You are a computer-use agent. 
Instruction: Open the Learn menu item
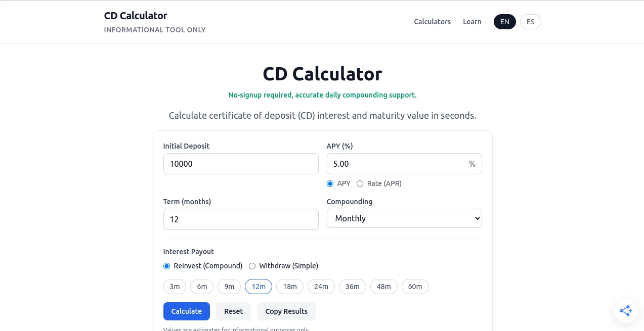(x=472, y=22)
